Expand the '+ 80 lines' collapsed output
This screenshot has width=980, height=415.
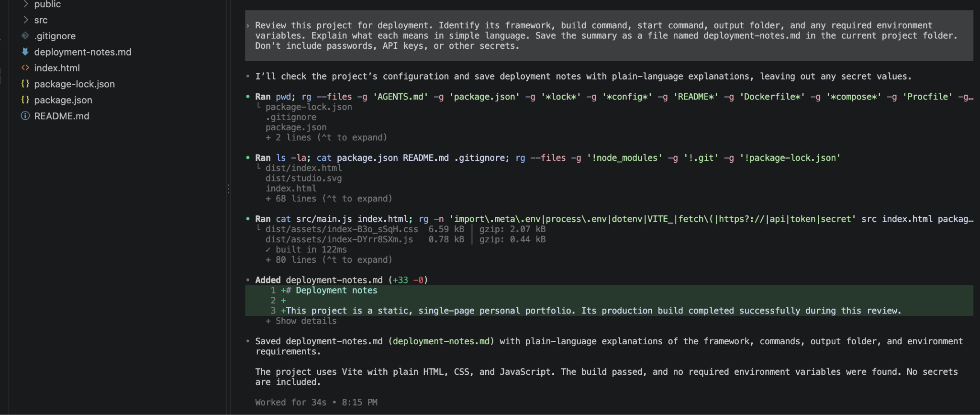click(x=329, y=260)
